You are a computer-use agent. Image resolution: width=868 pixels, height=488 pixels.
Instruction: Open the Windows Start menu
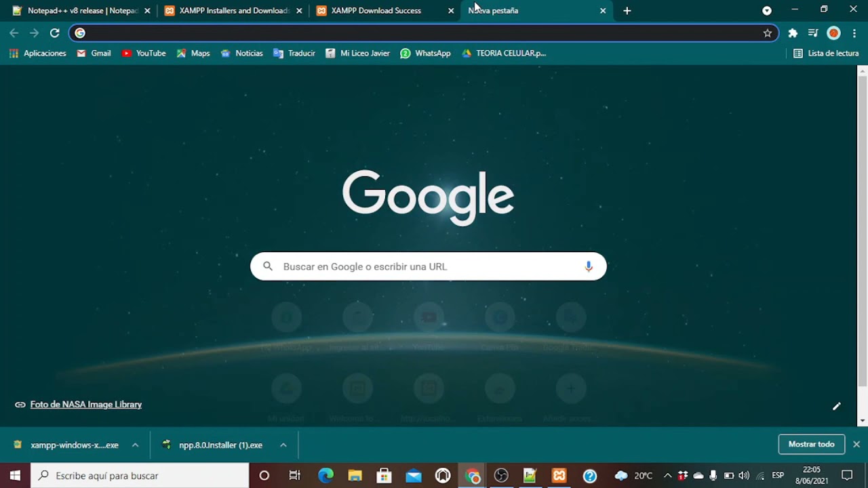(15, 476)
